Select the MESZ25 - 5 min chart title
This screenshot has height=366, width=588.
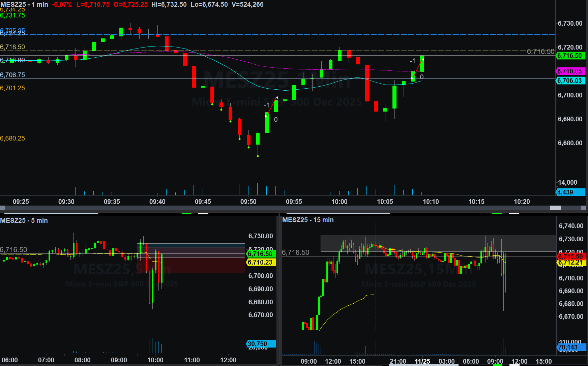pos(24,221)
